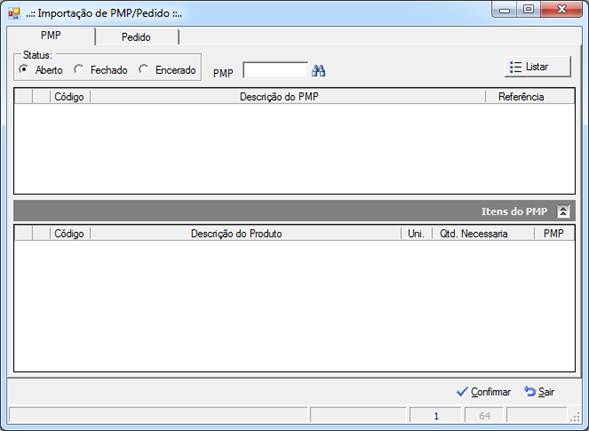Click the binoculars search icon beside PMP field
This screenshot has width=589, height=431.
click(x=319, y=71)
